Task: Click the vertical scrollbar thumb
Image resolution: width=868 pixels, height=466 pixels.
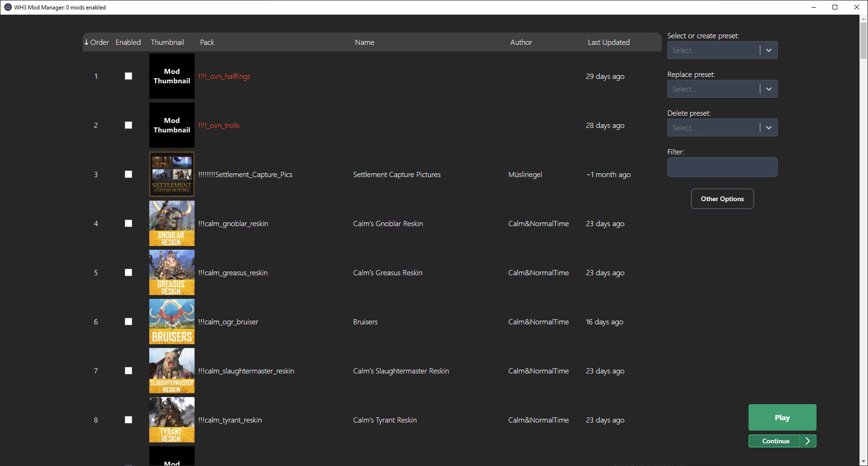Action: click(x=864, y=41)
